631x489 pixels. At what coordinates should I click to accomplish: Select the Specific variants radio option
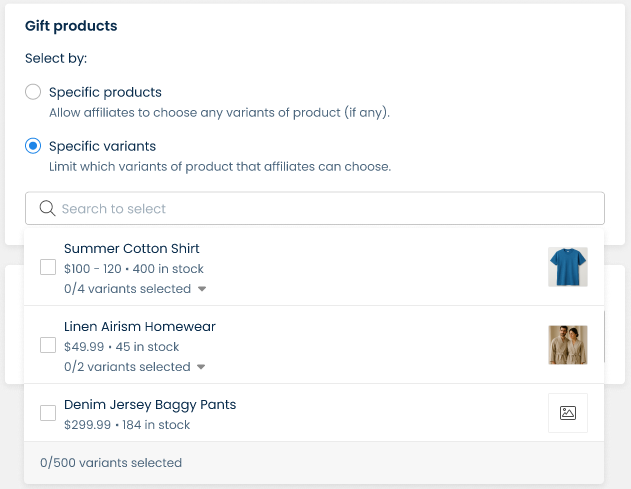33,146
